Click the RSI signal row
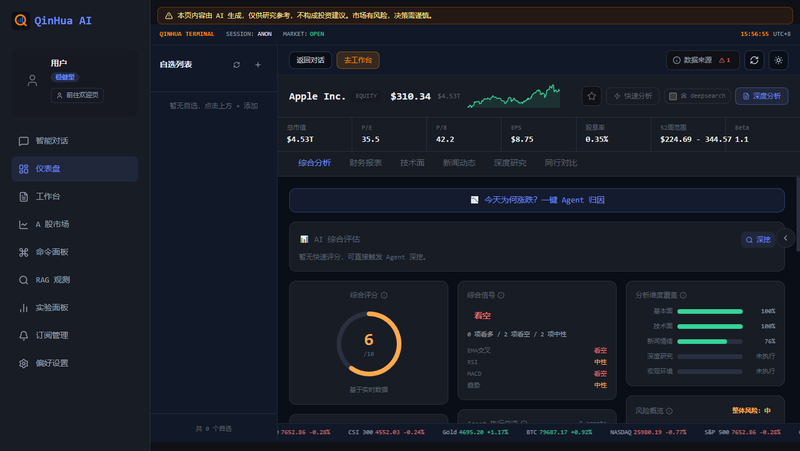The image size is (800, 451). coord(537,362)
